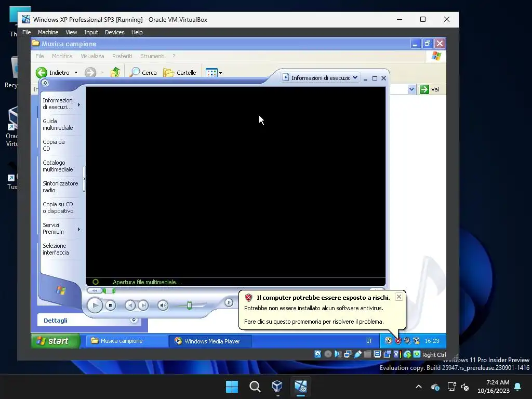
Task: Click VirtualBox optical disc status icon
Action: (328, 354)
